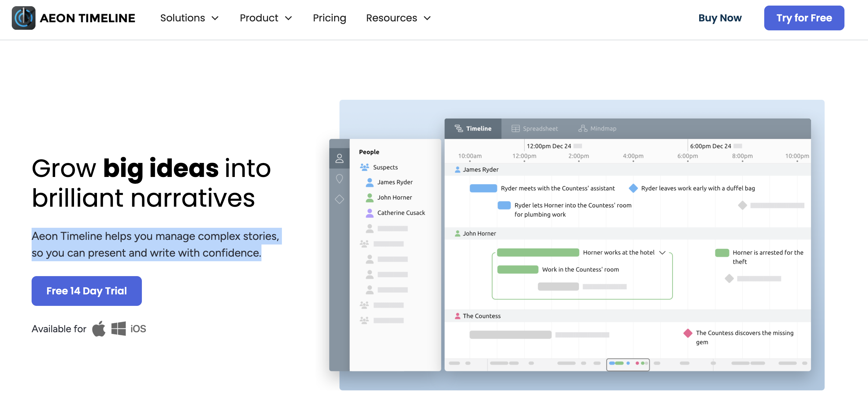Click the Suspects group icon
868x401 pixels.
(x=364, y=166)
